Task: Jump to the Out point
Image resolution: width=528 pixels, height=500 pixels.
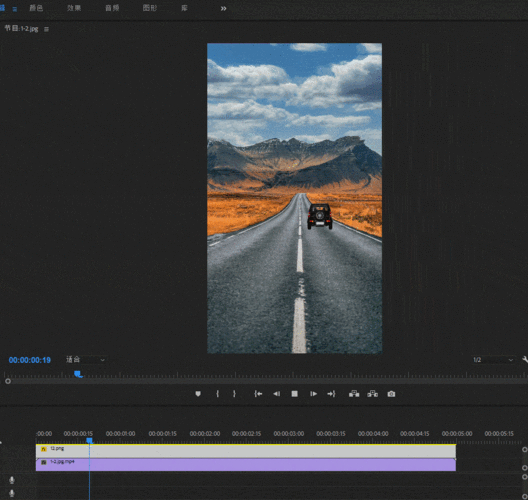Action: pos(331,394)
